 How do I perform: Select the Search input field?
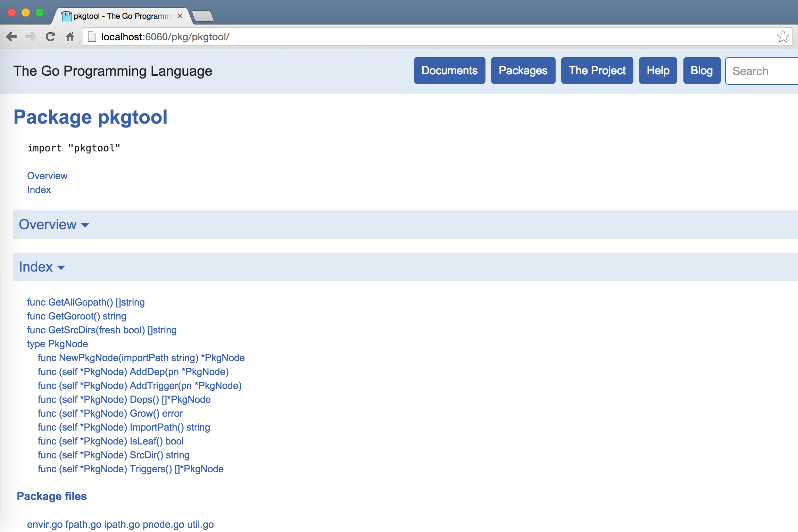coord(762,70)
